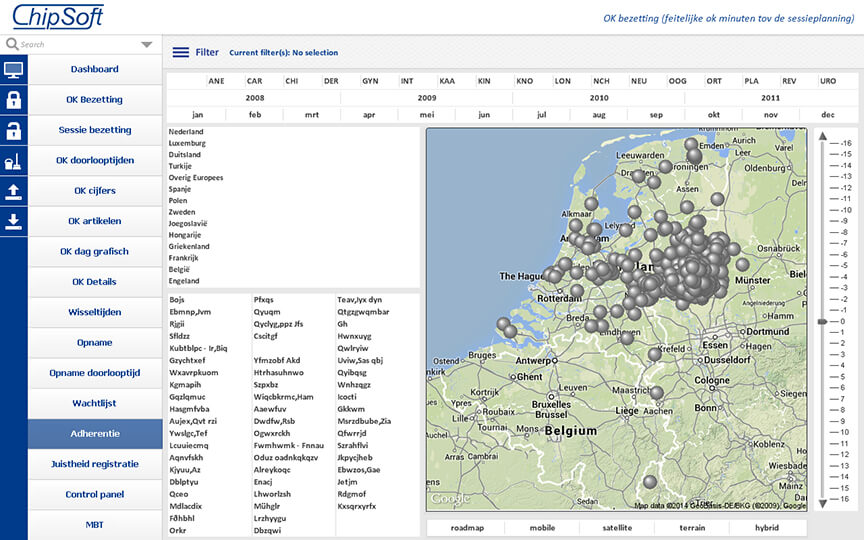This screenshot has height=540, width=864.
Task: Open the Dashboard menu item
Action: [95, 69]
